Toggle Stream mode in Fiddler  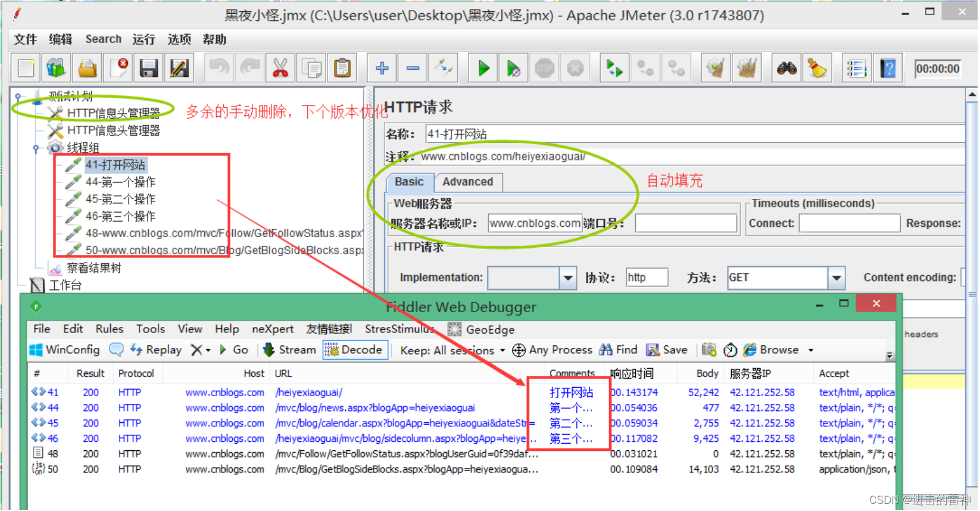coord(289,350)
